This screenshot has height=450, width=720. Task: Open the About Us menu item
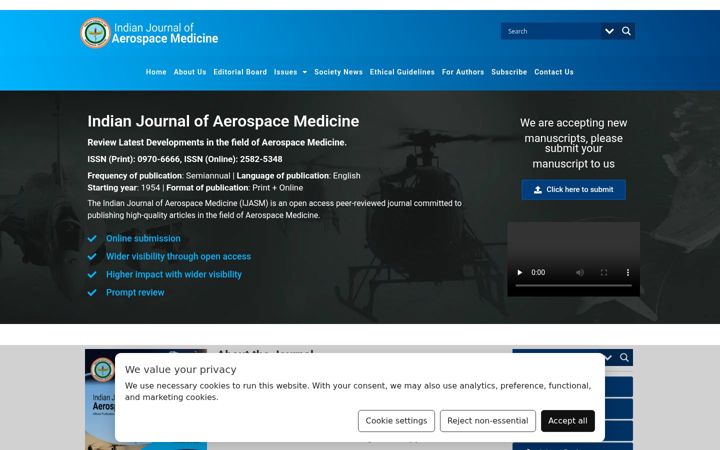pos(190,72)
